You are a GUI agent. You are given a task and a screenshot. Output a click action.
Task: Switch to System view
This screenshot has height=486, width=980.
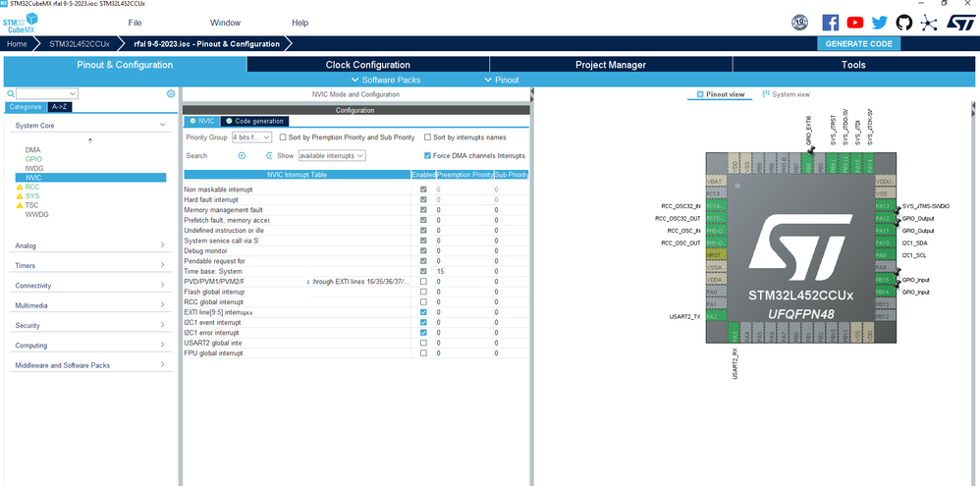787,94
